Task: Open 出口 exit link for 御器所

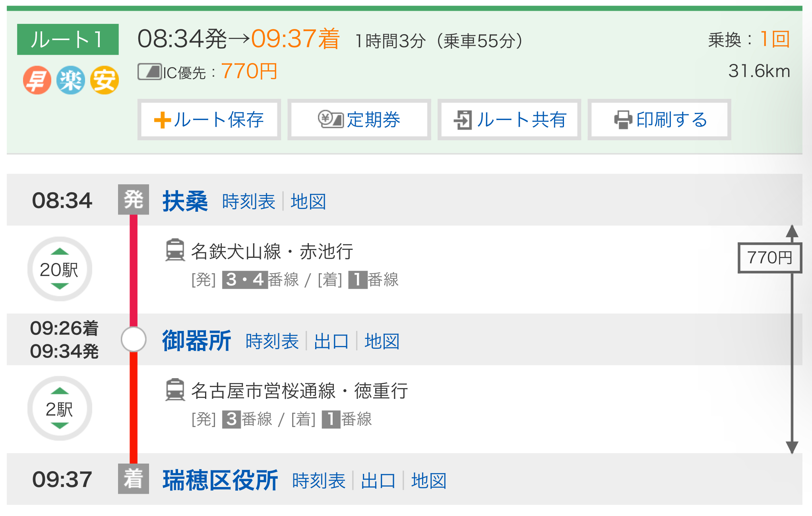Action: (331, 341)
